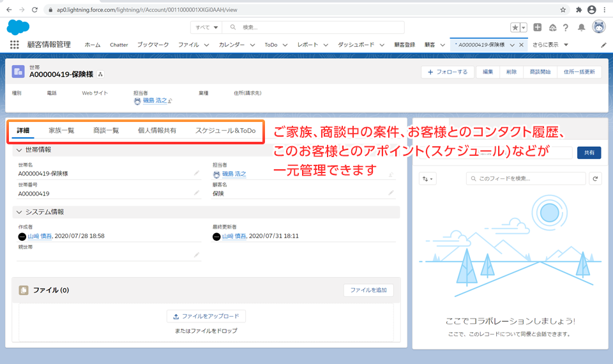Click the pencil edit icon beside 世帯名
The width and height of the screenshot is (613, 364).
click(197, 173)
